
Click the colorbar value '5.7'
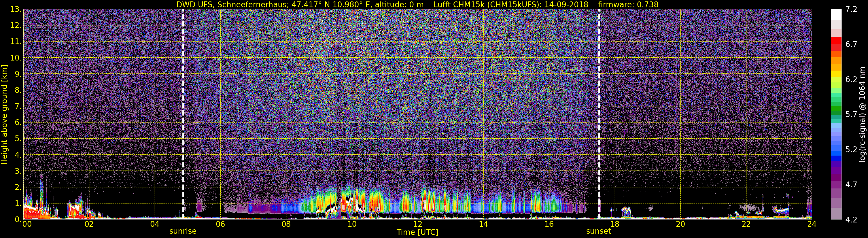click(x=851, y=115)
